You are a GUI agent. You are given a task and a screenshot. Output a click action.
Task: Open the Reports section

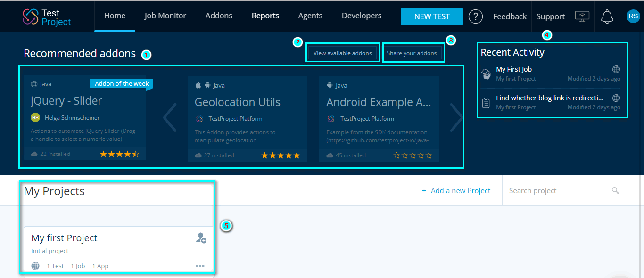265,16
